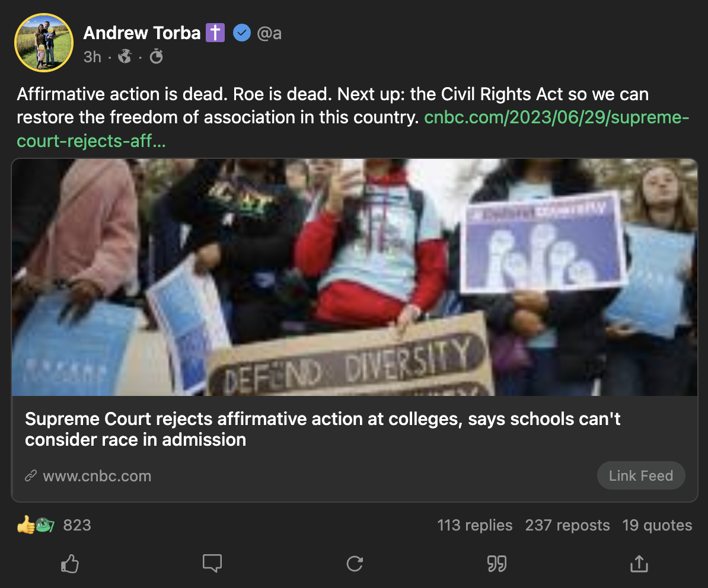The width and height of the screenshot is (708, 588).
Task: Show the 823 reactions list
Action: (x=54, y=525)
